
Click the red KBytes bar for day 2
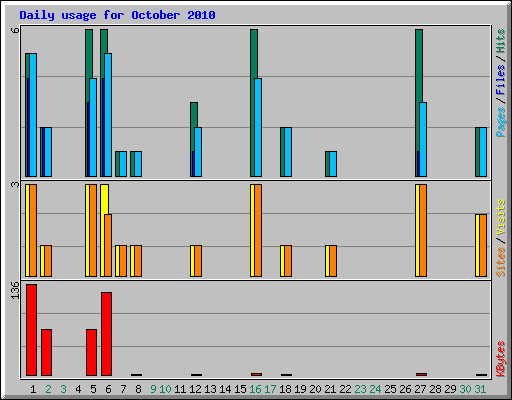[x=46, y=353]
